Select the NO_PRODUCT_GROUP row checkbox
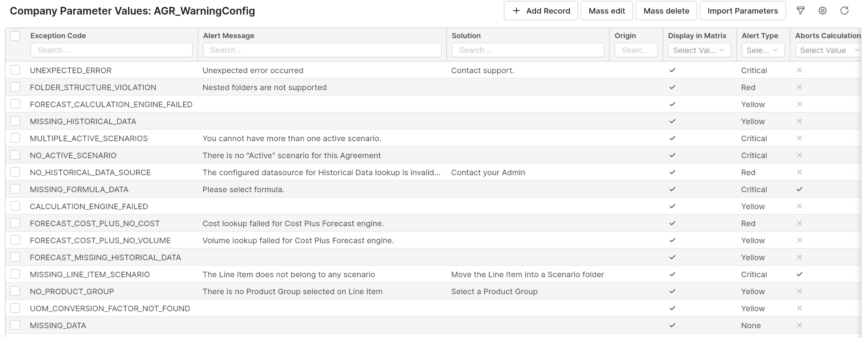The height and width of the screenshot is (338, 868). click(15, 291)
